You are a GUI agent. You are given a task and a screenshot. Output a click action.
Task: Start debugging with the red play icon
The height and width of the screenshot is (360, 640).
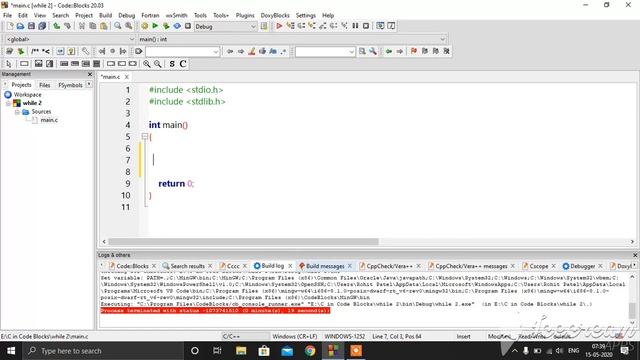pos(279,26)
